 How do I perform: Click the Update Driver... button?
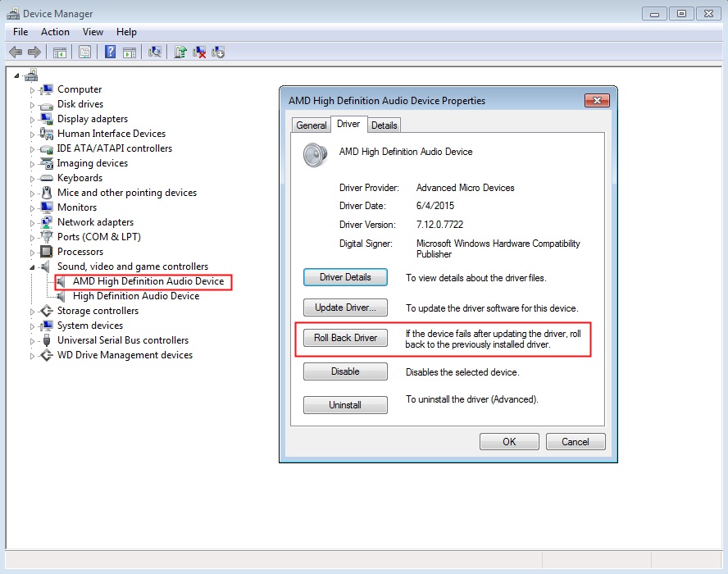click(x=345, y=307)
